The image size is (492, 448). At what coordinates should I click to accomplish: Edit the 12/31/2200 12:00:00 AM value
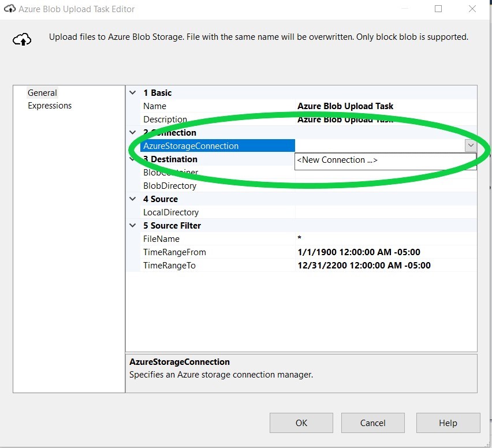tap(386, 266)
